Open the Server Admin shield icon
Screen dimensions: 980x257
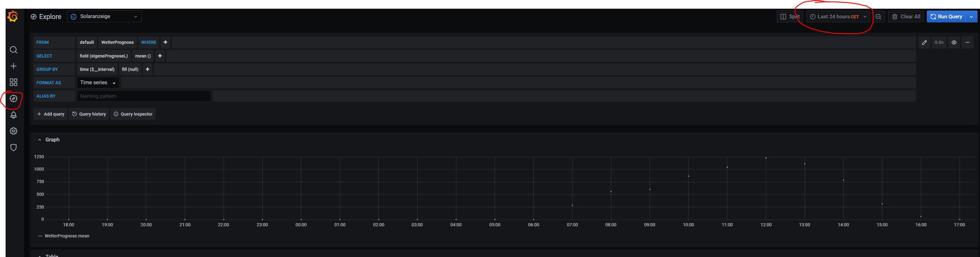point(13,148)
